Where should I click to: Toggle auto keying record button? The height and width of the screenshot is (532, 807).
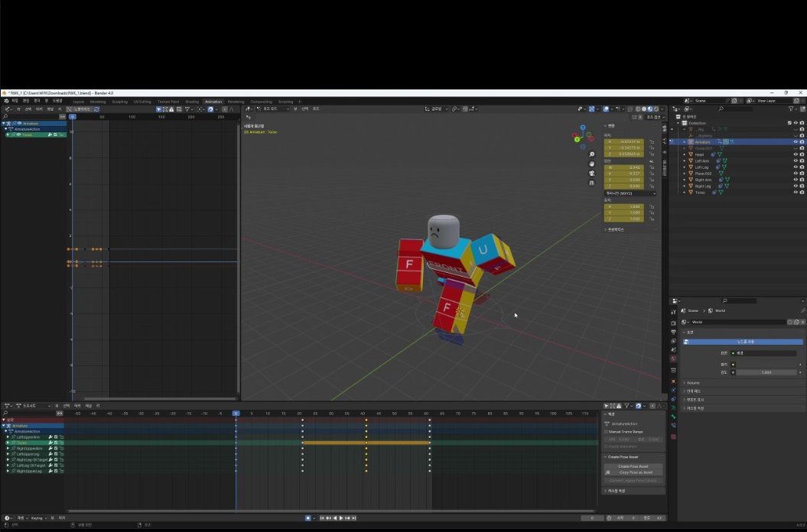click(308, 518)
